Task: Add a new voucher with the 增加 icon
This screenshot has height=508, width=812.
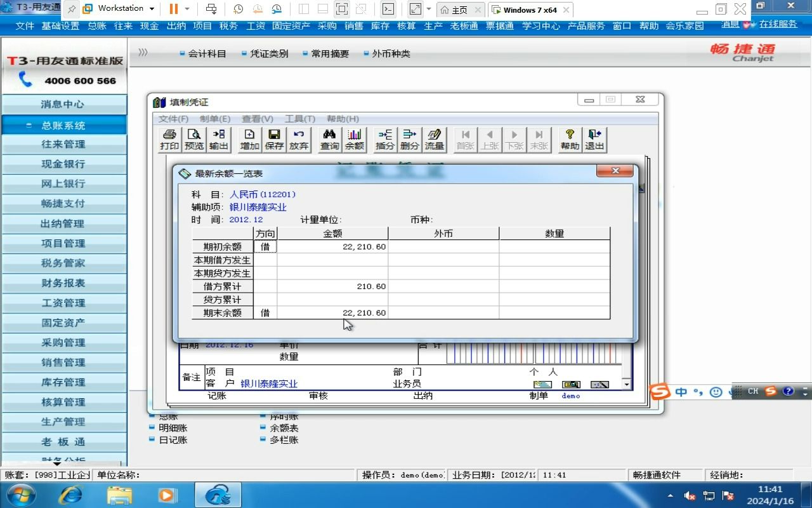Action: (248, 139)
